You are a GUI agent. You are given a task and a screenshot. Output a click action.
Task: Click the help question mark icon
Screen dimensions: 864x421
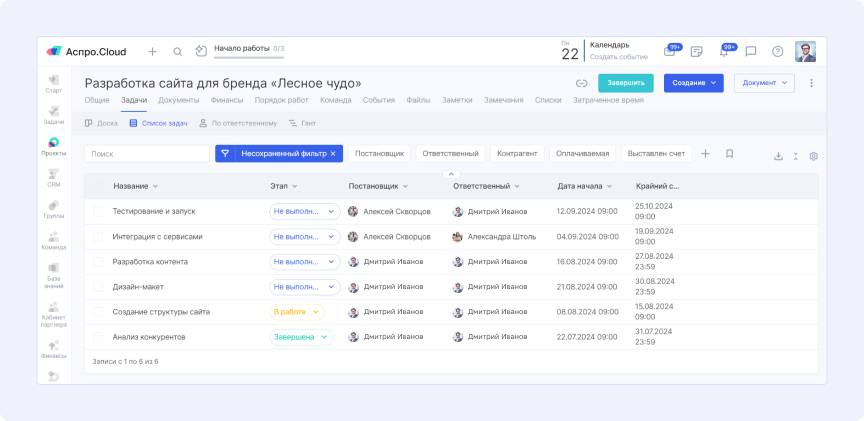[777, 52]
